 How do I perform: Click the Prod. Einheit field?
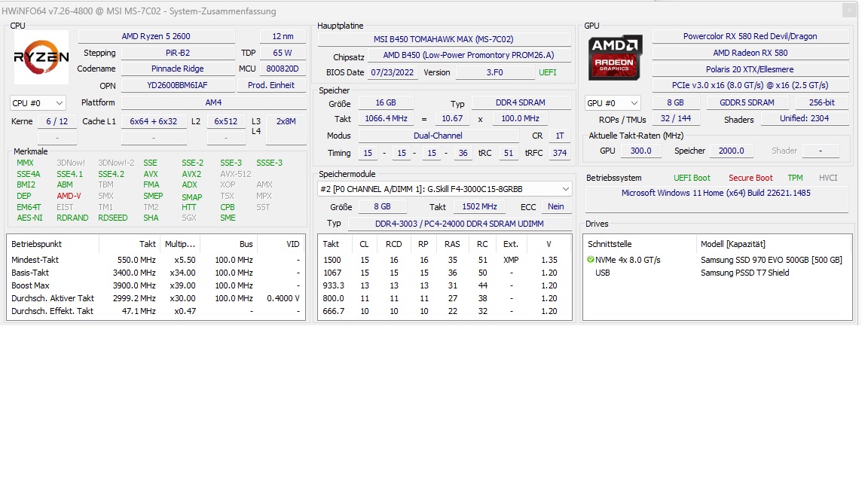coord(271,85)
